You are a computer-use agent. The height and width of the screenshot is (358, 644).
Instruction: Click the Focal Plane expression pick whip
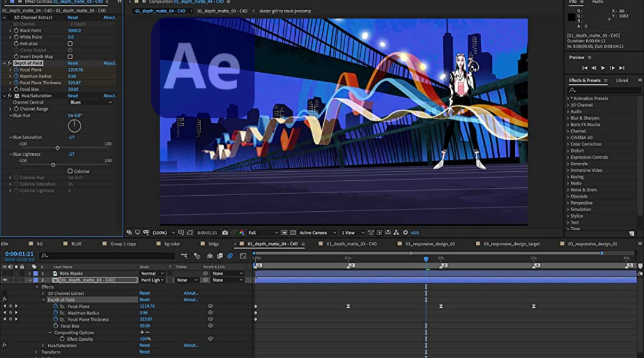click(x=210, y=306)
